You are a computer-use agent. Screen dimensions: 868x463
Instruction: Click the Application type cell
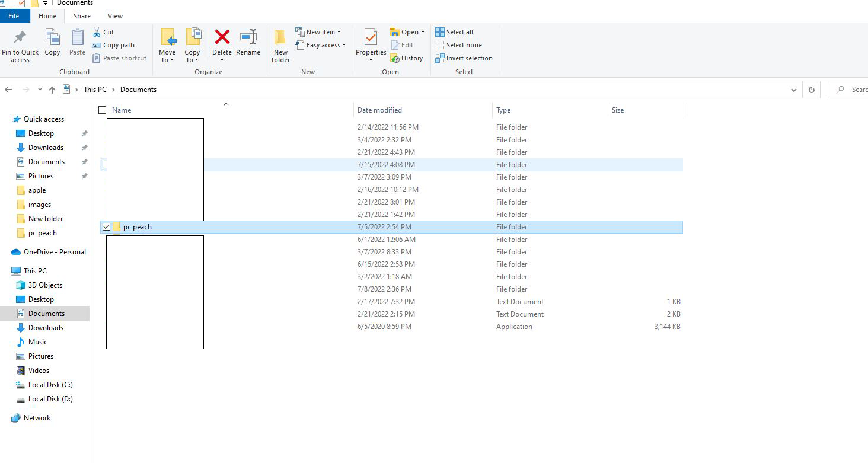click(x=514, y=327)
